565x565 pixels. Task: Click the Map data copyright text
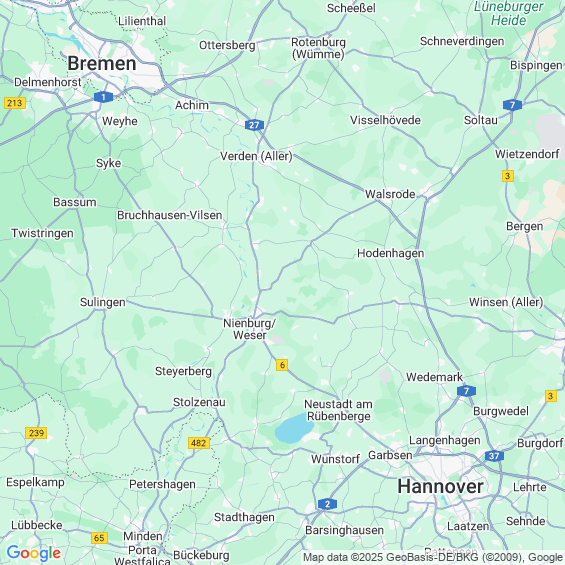(x=433, y=557)
